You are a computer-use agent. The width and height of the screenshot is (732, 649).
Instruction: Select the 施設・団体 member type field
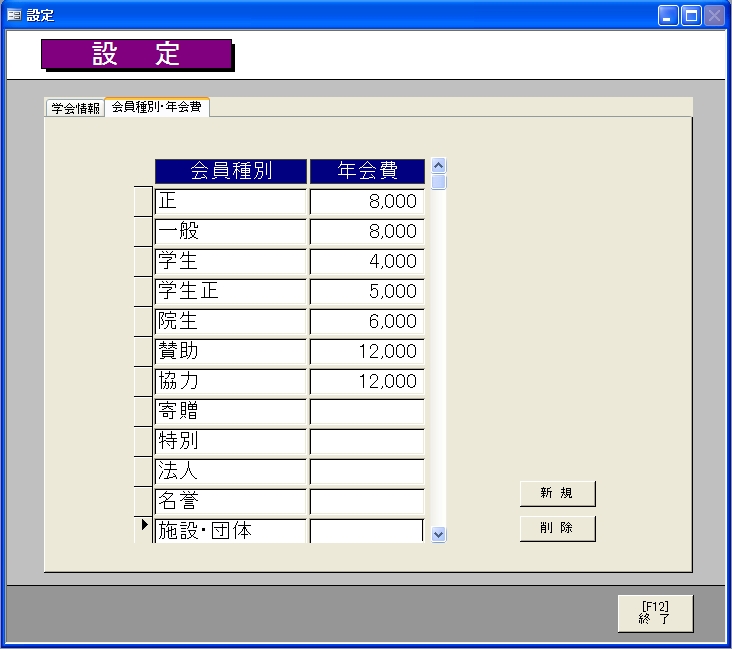(x=231, y=530)
